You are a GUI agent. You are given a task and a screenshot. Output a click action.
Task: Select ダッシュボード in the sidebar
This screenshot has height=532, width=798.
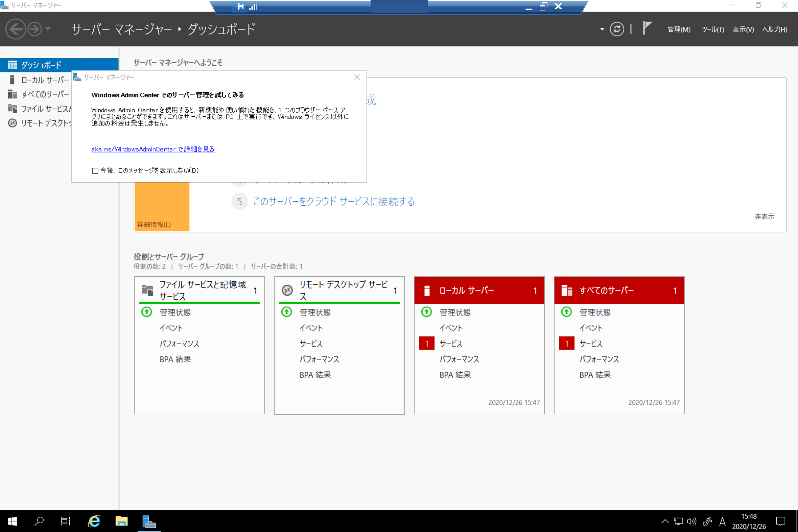(60, 65)
